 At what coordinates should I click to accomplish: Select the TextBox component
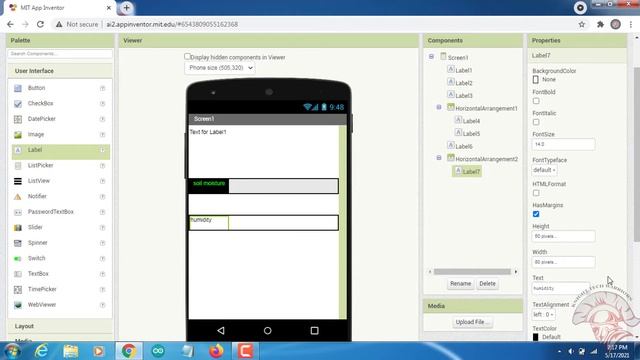pyautogui.click(x=38, y=274)
